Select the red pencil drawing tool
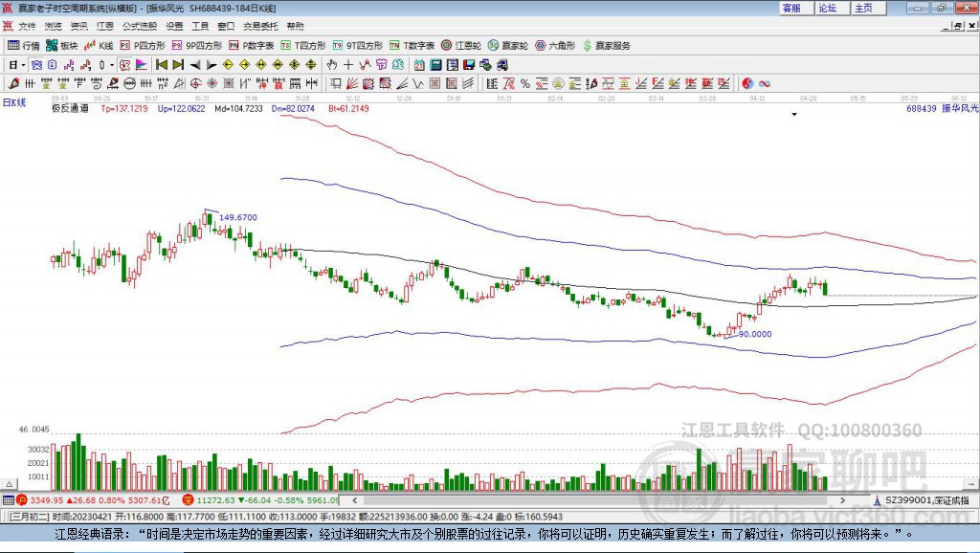The width and height of the screenshot is (980, 553). (x=12, y=84)
